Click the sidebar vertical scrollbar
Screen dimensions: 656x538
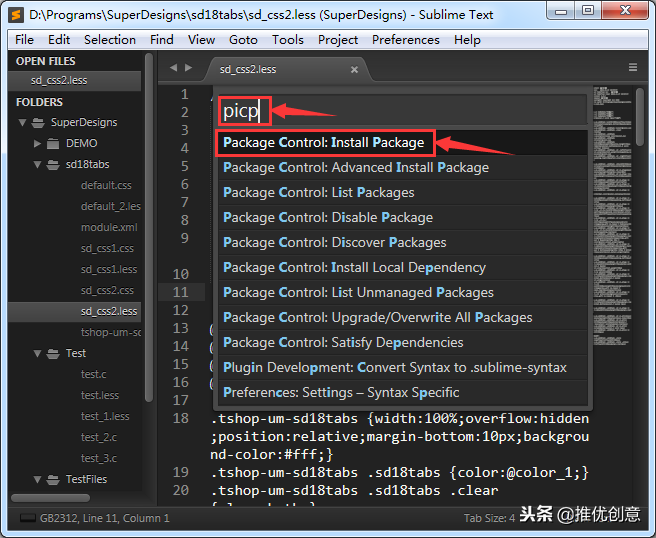tap(149, 227)
